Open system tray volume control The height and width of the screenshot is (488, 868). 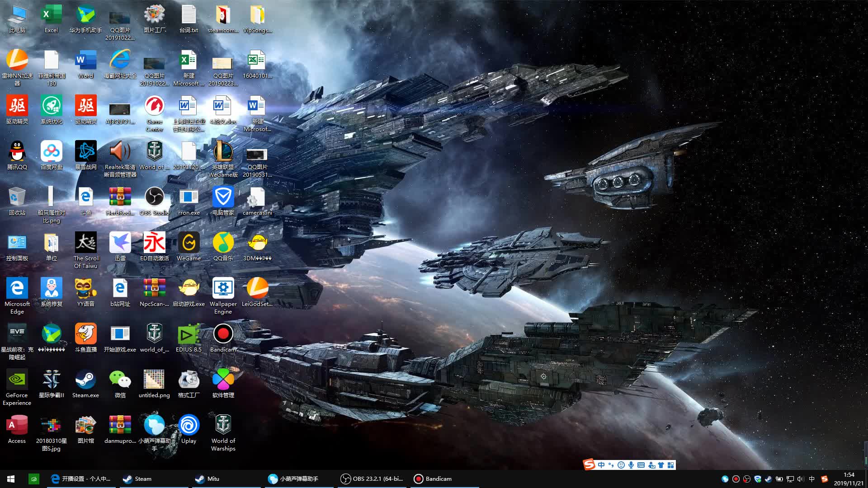tap(801, 479)
